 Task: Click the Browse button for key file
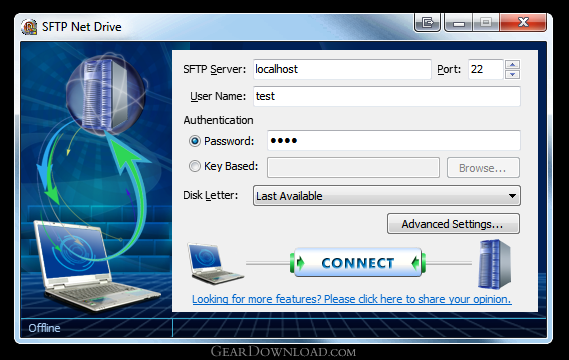point(483,168)
